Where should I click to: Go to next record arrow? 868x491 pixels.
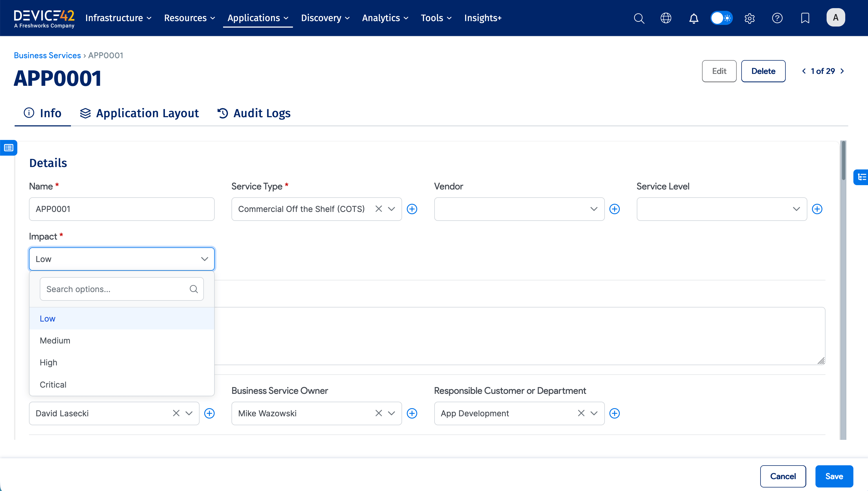pyautogui.click(x=842, y=71)
